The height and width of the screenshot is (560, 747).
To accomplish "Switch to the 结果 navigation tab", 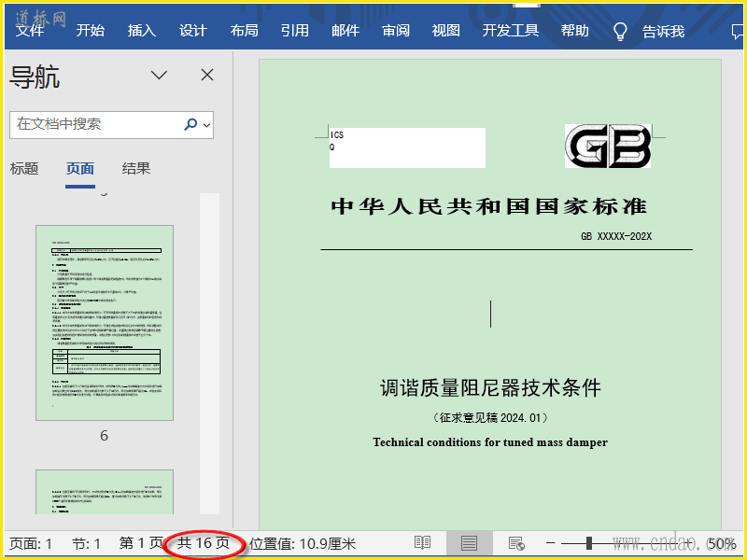I will pos(136,169).
